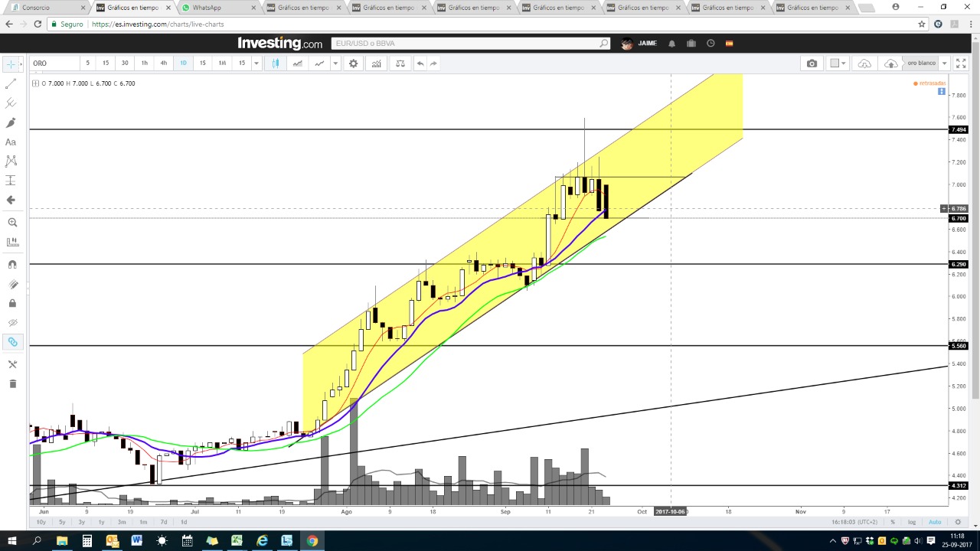
Task: Select the 1M monthly timeframe
Action: 222,64
